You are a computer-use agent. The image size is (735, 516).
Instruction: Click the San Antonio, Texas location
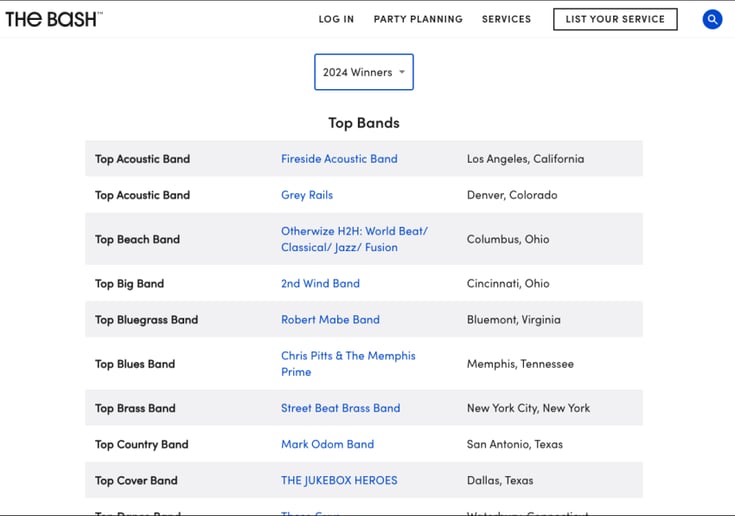(x=515, y=444)
